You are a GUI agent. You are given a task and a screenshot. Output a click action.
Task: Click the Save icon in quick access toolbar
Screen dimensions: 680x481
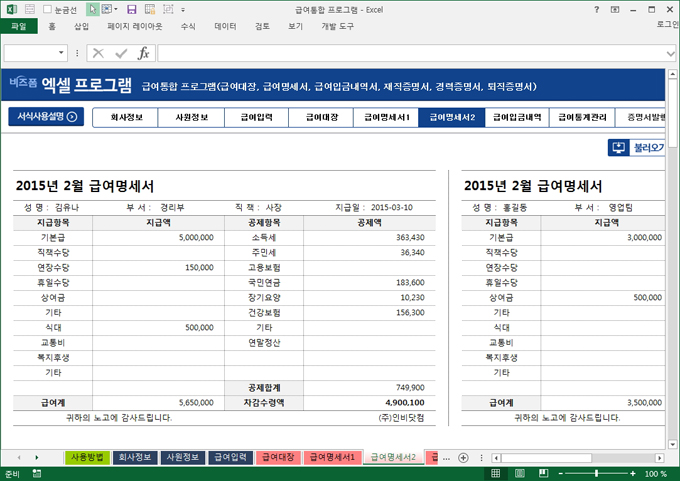coord(131,9)
